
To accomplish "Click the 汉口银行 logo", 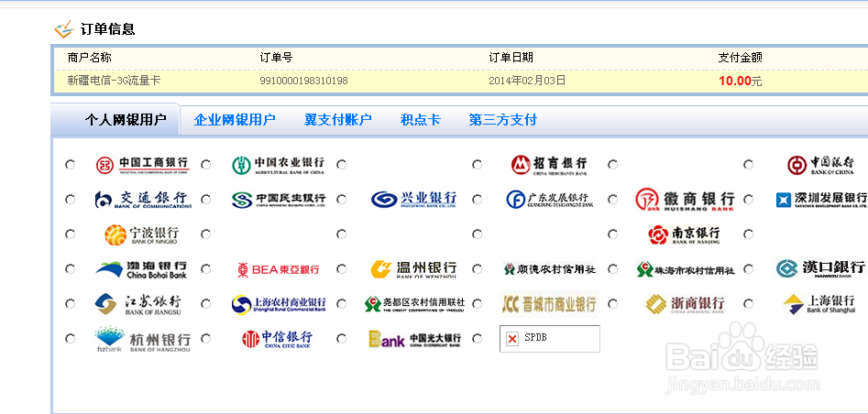I will [820, 269].
